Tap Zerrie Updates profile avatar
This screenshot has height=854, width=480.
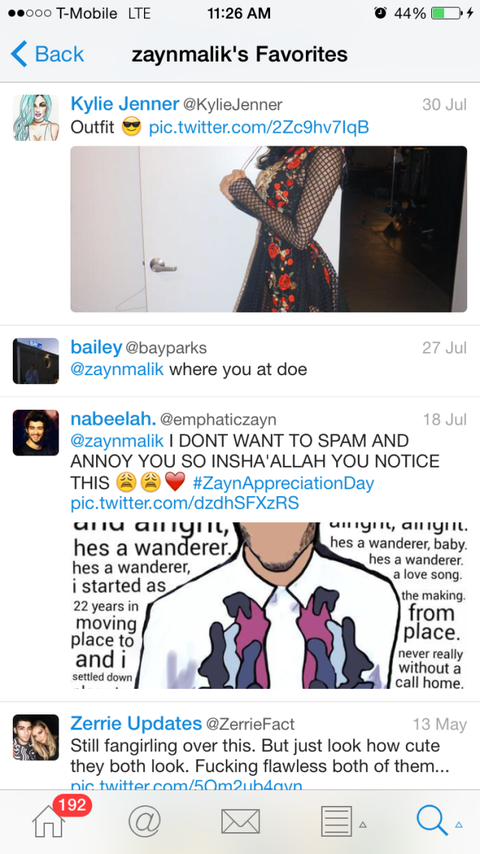[36, 737]
